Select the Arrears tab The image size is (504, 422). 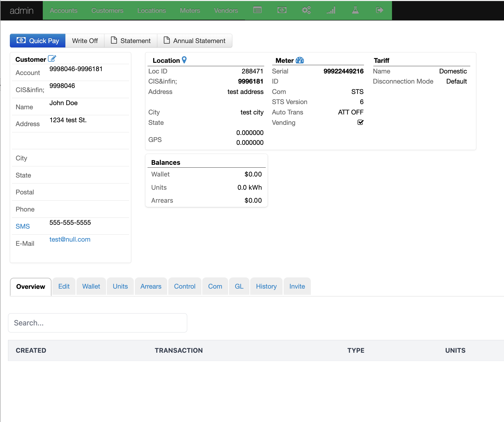[x=151, y=286]
